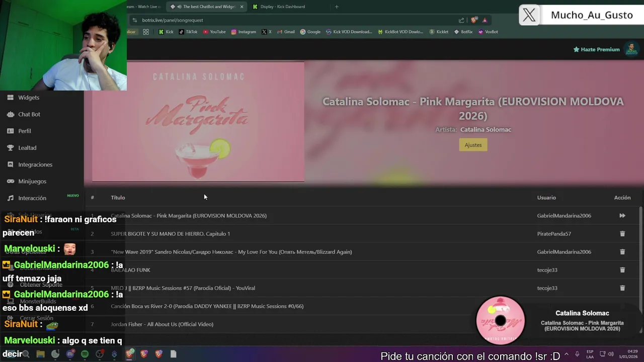This screenshot has height=362, width=644.
Task: Trash the MILO J BZRP parody request
Action: click(622, 288)
